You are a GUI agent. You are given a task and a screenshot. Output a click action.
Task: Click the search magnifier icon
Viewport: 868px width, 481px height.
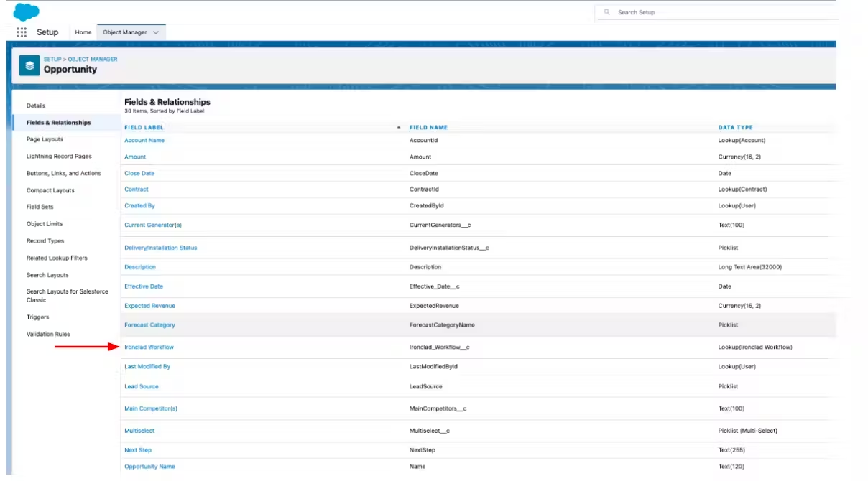607,12
